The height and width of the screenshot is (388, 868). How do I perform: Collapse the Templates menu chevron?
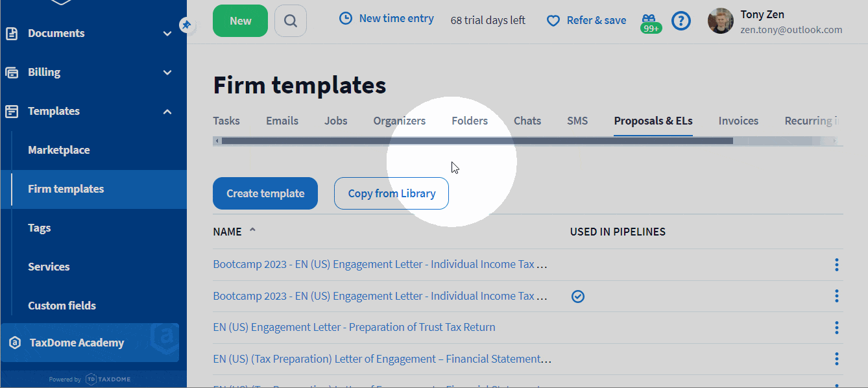tap(167, 112)
